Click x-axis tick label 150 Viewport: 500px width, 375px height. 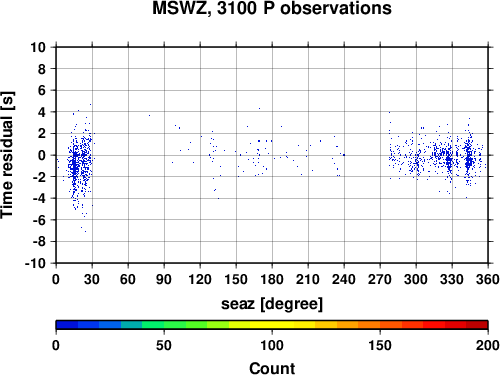tap(236, 279)
